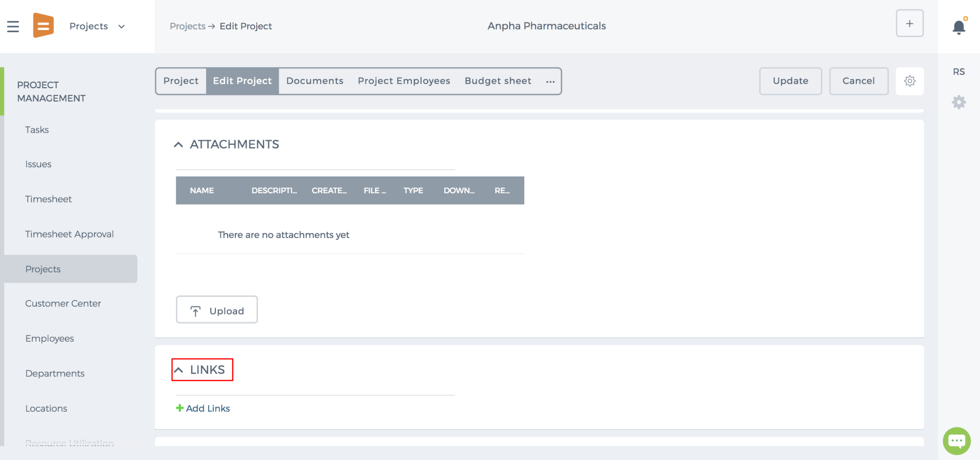Sort attachments by NAME column header
Viewport: 980px width, 460px height.
pyautogui.click(x=202, y=191)
